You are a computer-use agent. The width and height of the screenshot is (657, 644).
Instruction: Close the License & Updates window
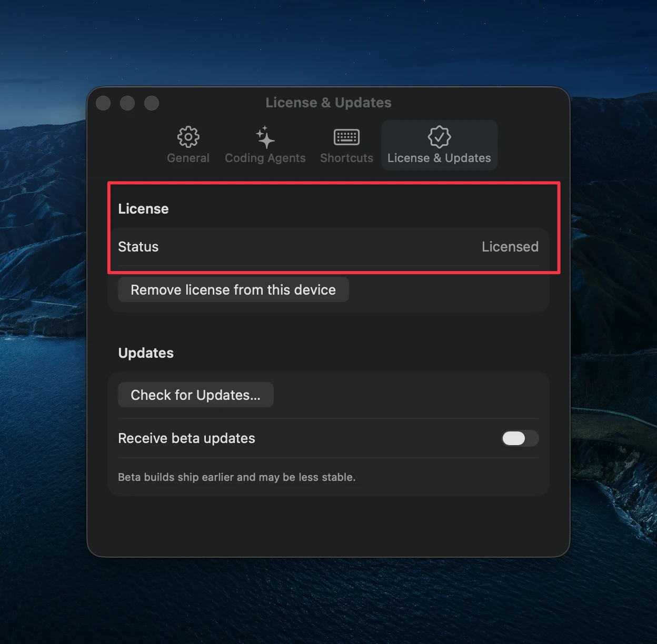[x=103, y=103]
